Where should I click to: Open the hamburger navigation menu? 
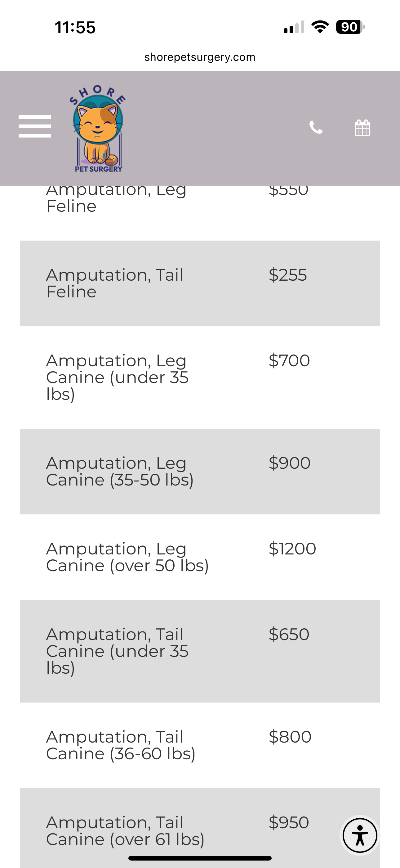click(35, 126)
